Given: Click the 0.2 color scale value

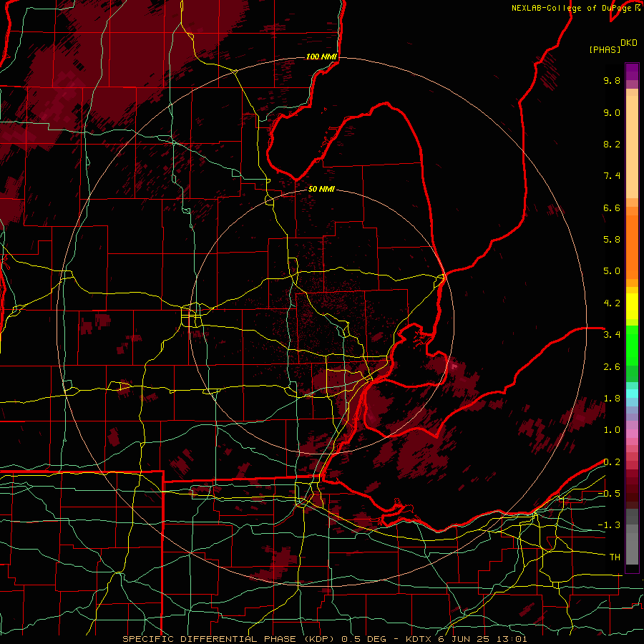Looking at the screenshot, I should click(x=612, y=462).
